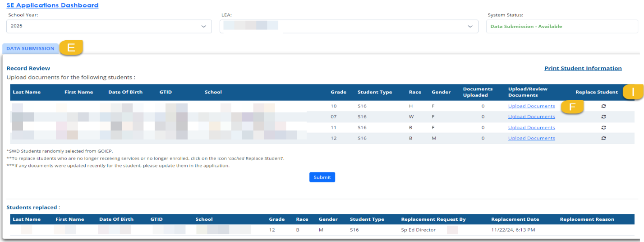Viewport: 644px width, 242px height.
Task: Open the School Year dropdown
Action: pos(109,26)
